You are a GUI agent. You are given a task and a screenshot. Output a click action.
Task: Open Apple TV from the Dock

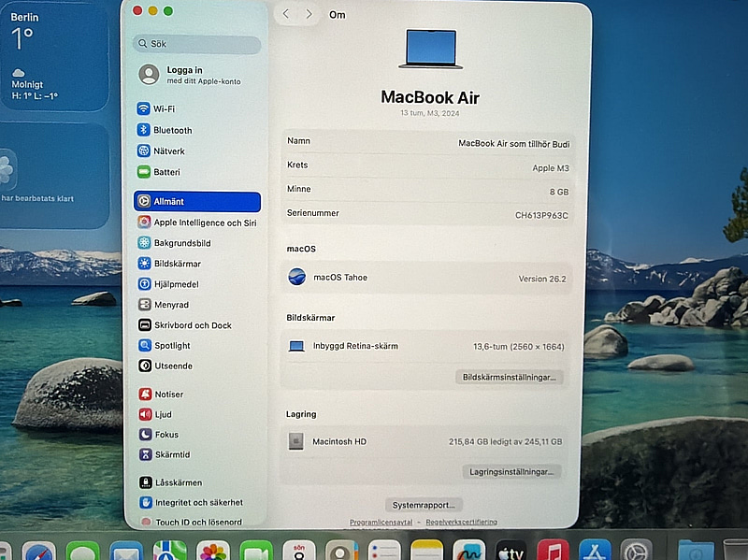[511, 552]
